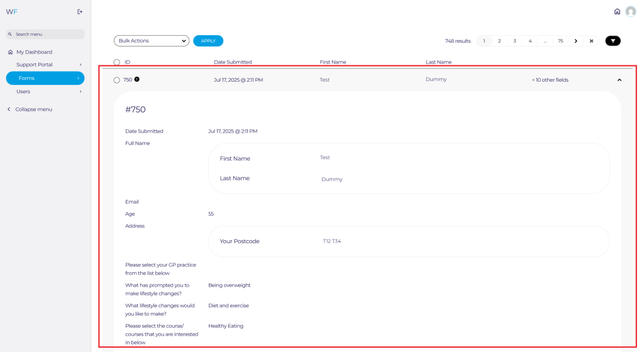Click the home icon in top bar
The height and width of the screenshot is (352, 644).
(x=617, y=11)
